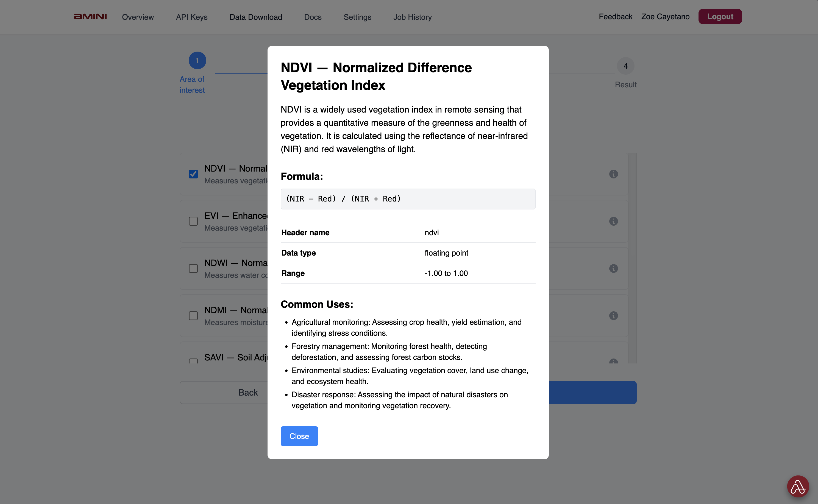Open info icon for EVI row
Viewport: 818px width, 504px height.
coord(613,221)
